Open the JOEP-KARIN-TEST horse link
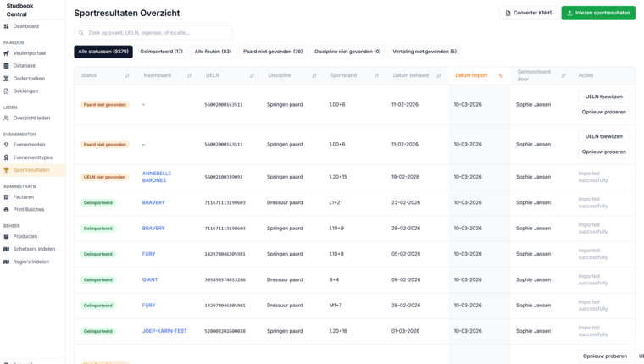Viewport: 644px width, 364px height. (x=164, y=331)
